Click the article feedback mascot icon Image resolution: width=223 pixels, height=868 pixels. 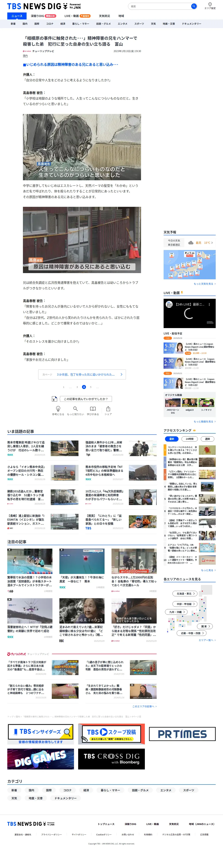tap(54, 399)
